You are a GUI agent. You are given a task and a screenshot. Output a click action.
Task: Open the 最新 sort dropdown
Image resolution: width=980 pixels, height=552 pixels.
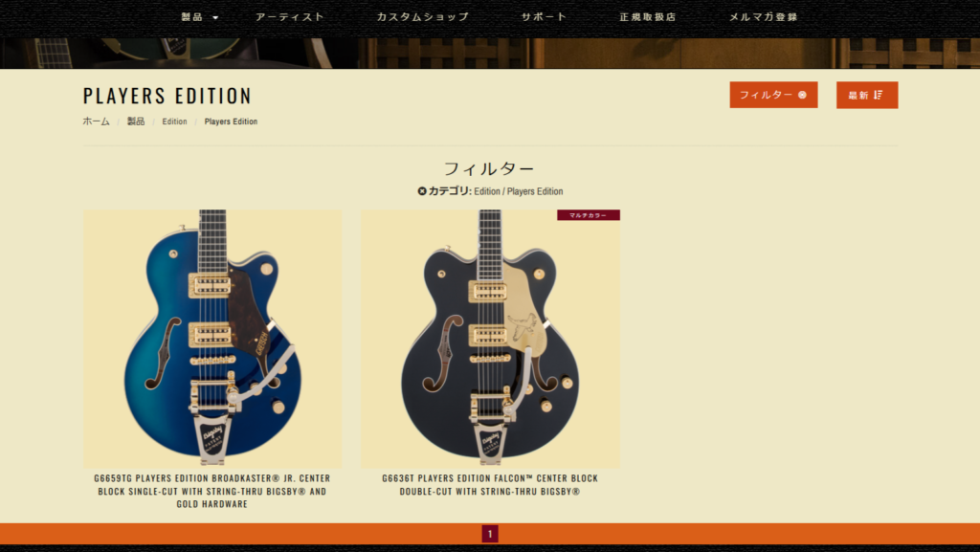[x=867, y=95]
